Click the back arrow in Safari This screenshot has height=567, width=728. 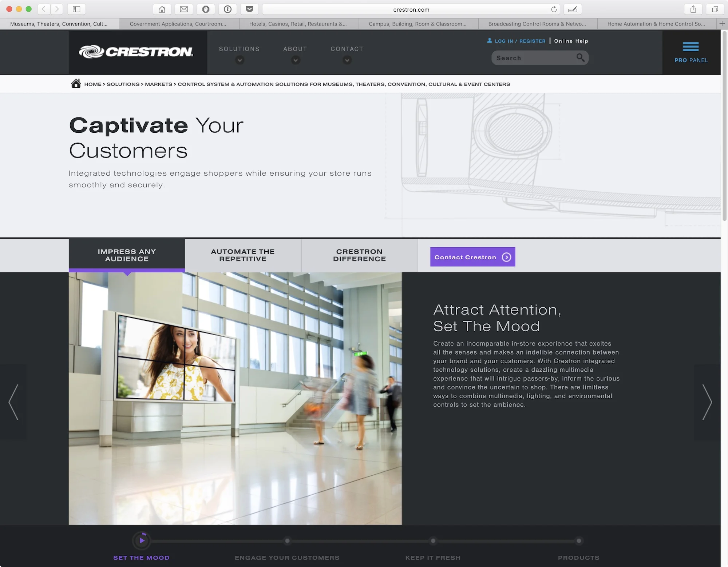pos(44,9)
